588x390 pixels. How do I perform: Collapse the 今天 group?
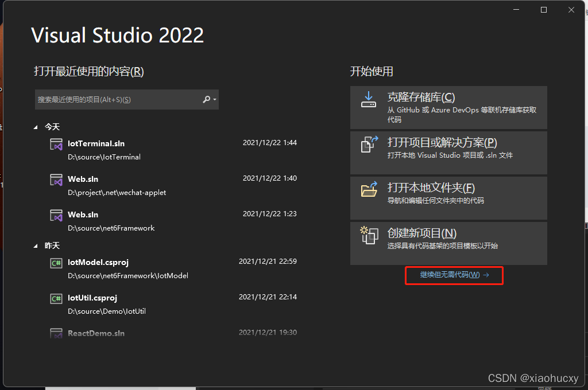point(36,127)
